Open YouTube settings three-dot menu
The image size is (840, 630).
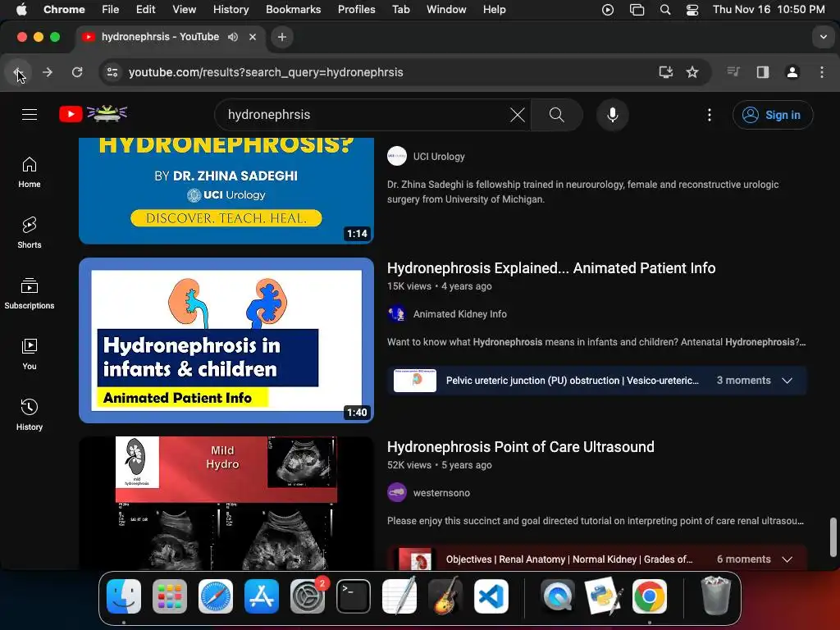click(710, 115)
